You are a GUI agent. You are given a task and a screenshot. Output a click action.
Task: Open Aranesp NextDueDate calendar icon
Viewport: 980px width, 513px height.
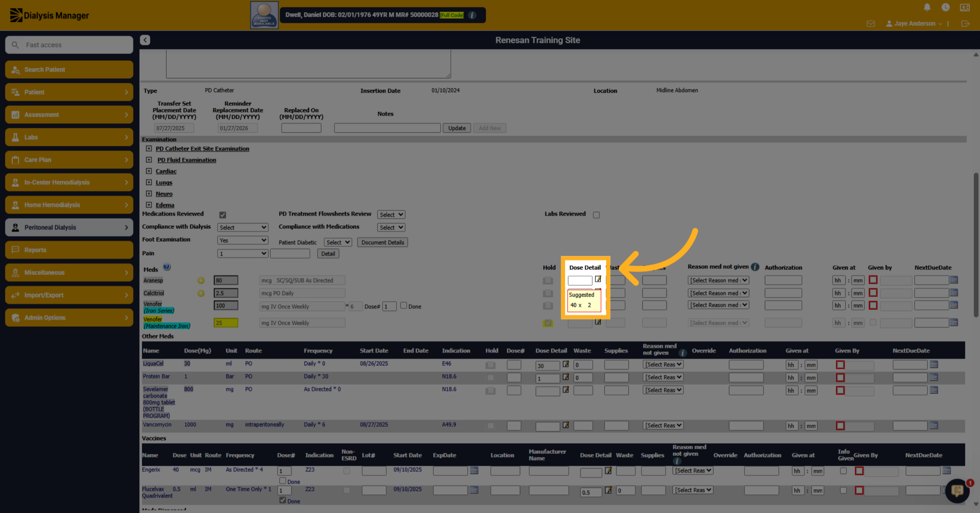click(954, 280)
